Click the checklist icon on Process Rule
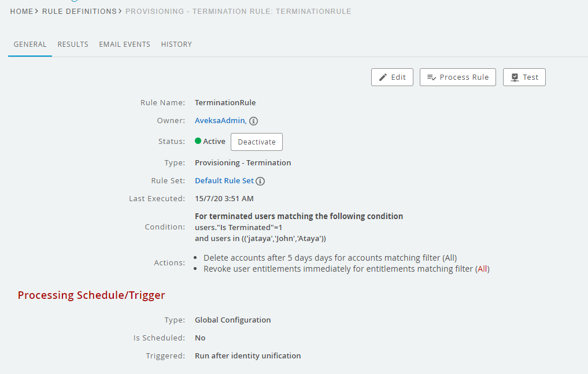 tap(431, 77)
